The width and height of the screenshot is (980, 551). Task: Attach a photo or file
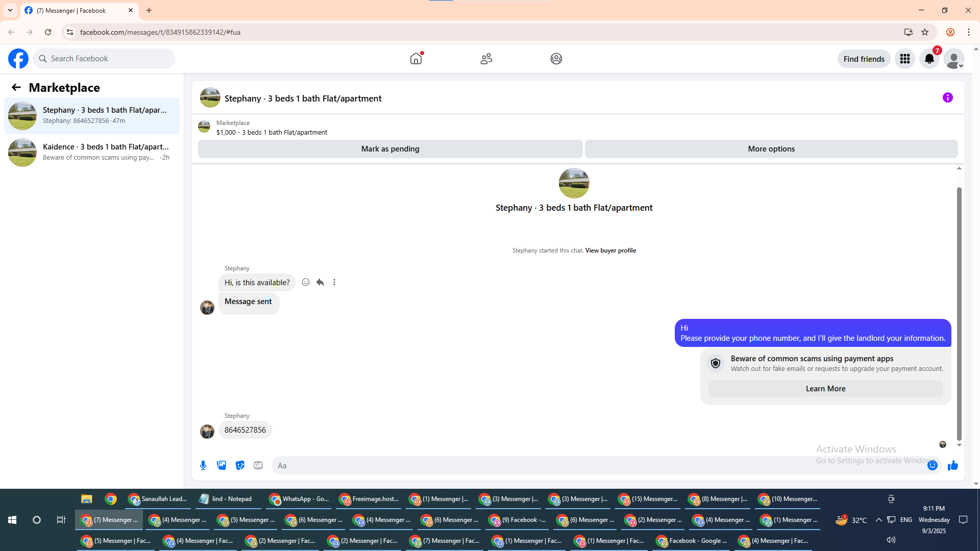click(x=222, y=465)
